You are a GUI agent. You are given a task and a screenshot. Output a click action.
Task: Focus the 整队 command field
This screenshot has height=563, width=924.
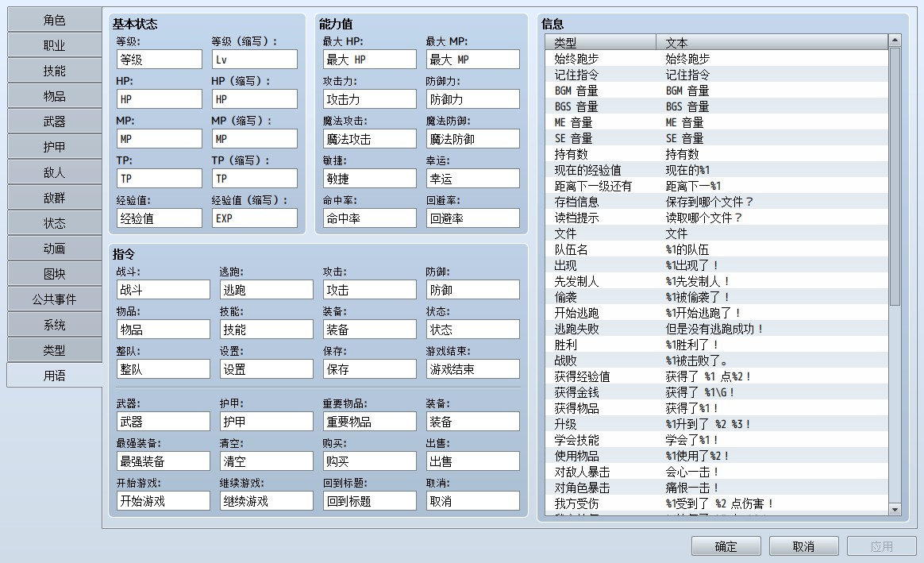point(164,369)
